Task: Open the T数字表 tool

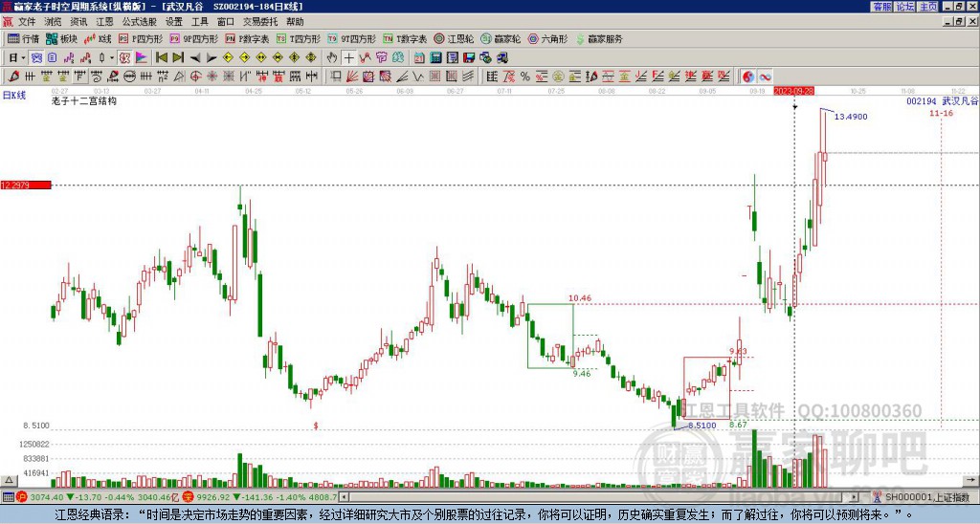Action: [x=405, y=38]
